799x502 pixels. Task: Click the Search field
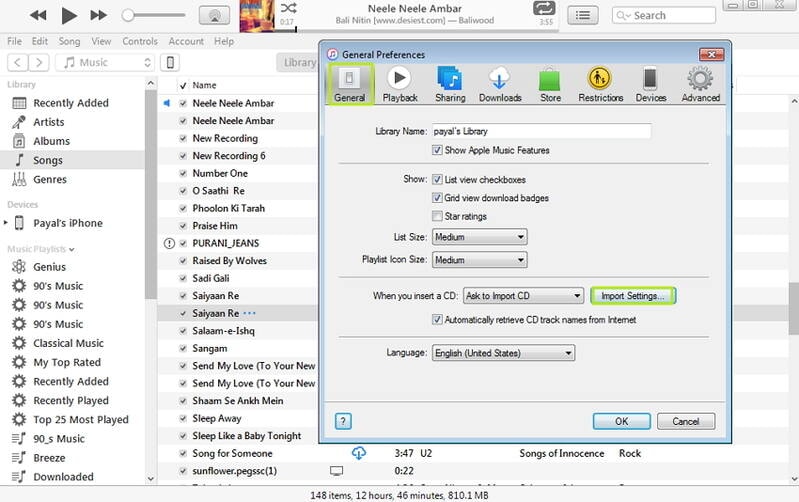(664, 16)
